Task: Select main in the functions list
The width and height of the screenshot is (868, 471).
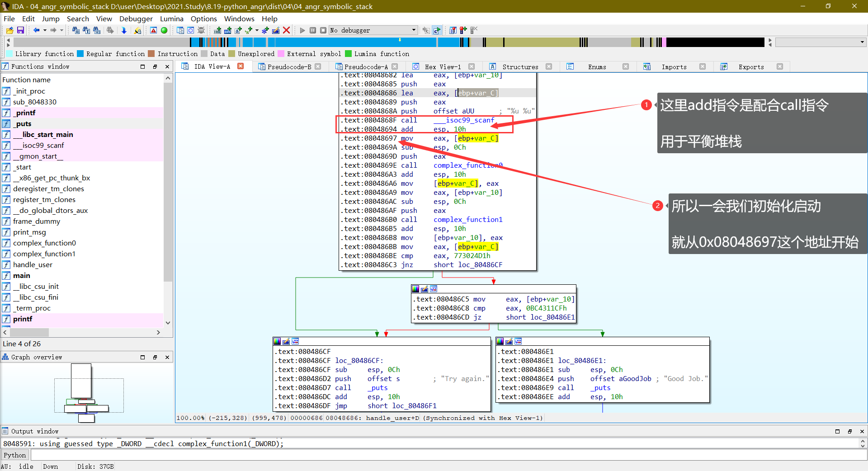Action: pyautogui.click(x=22, y=275)
